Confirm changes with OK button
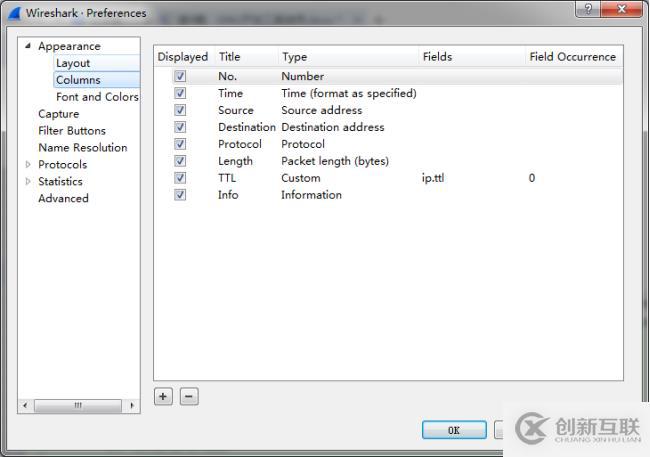 click(x=454, y=430)
